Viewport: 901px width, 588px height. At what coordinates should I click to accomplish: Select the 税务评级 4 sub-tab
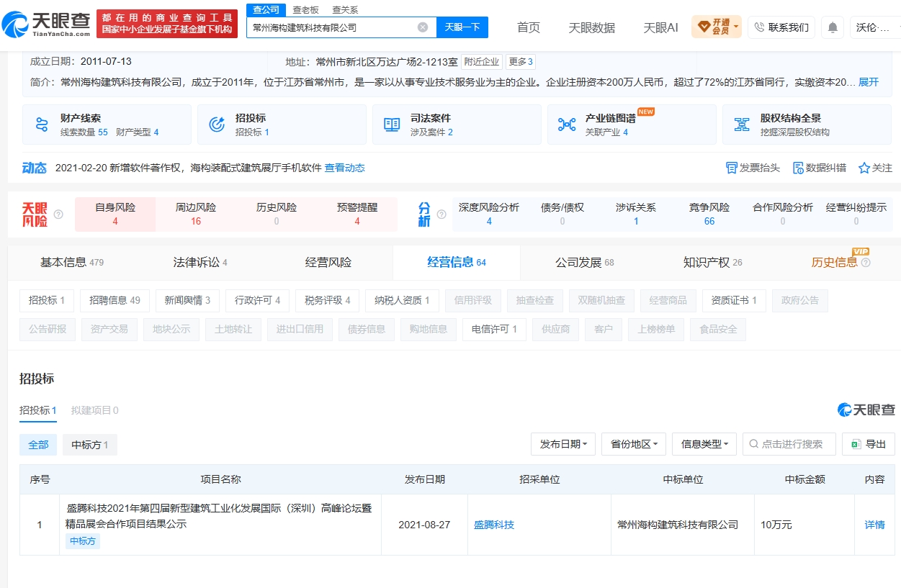(x=327, y=300)
